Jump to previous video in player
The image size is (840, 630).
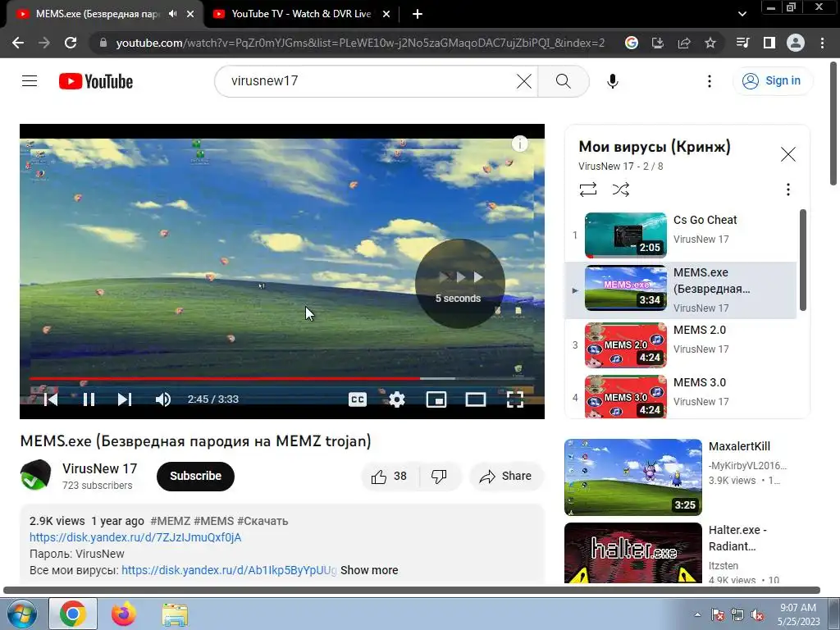click(x=51, y=399)
